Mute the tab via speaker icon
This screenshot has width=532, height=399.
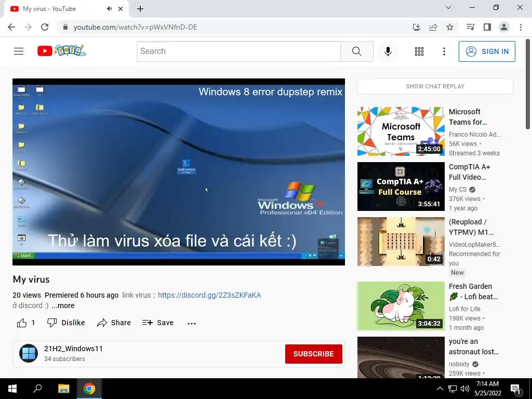click(x=109, y=9)
